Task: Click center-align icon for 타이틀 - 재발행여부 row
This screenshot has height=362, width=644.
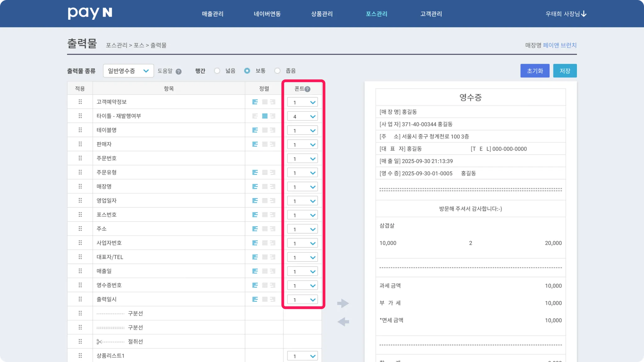Action: pyautogui.click(x=265, y=116)
